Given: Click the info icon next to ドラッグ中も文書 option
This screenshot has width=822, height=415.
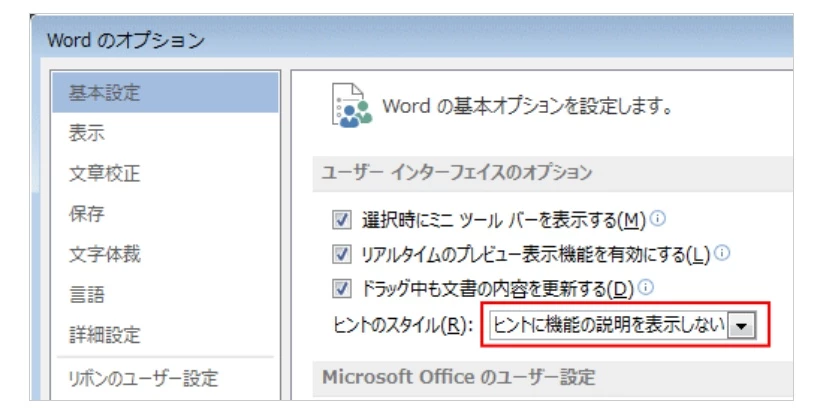Looking at the screenshot, I should pos(646,287).
